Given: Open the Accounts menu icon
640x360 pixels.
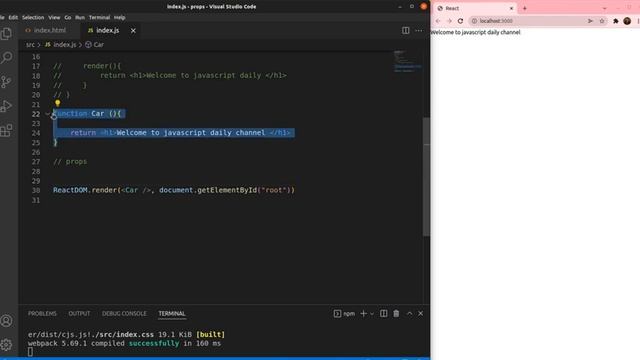Looking at the screenshot, I should coord(7,321).
